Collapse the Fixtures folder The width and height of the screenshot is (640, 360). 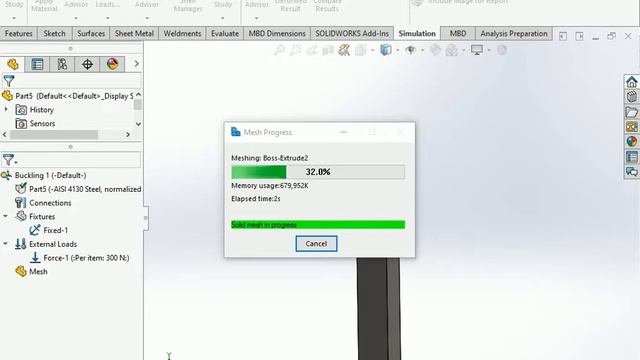click(x=6, y=216)
